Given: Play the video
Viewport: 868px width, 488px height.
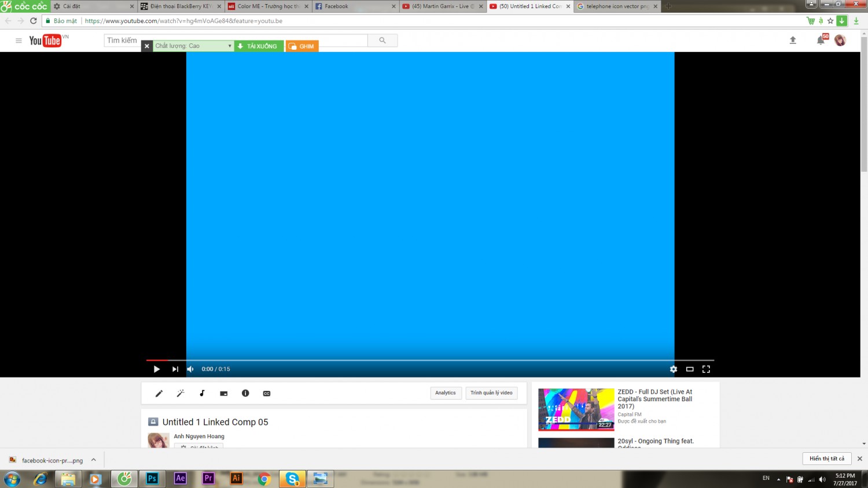Looking at the screenshot, I should tap(156, 369).
